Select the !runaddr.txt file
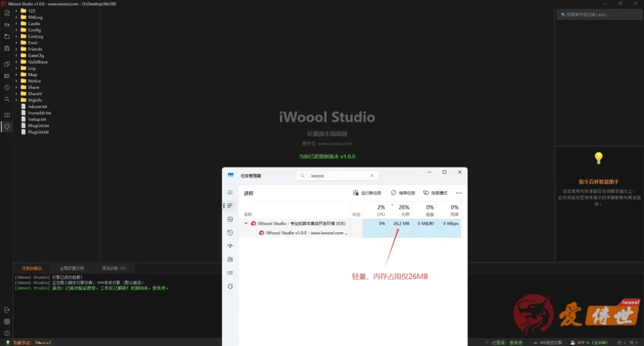The width and height of the screenshot is (644, 346). pyautogui.click(x=40, y=113)
